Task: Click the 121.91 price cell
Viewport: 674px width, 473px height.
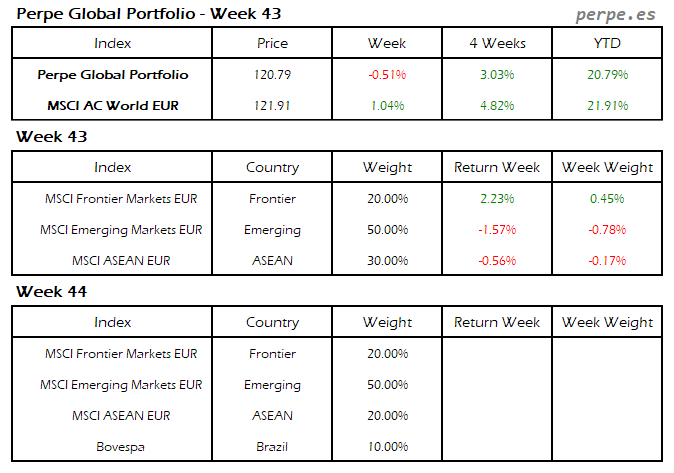Action: coord(272,106)
